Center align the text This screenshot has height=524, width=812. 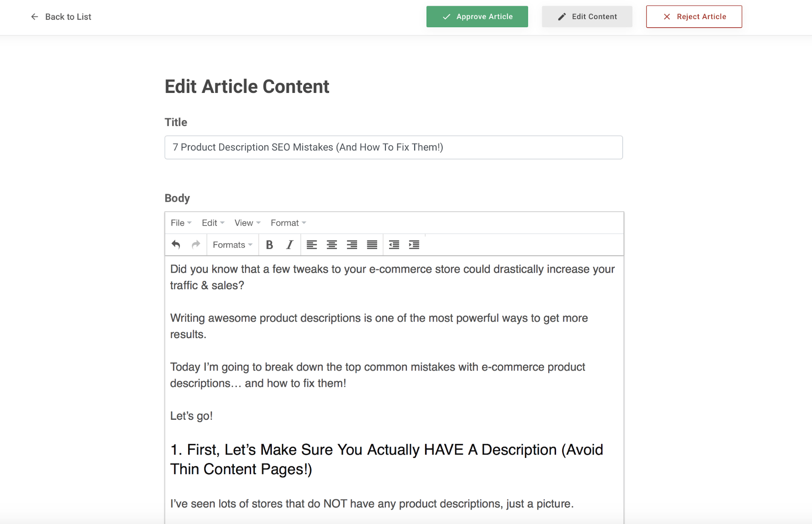pos(332,245)
